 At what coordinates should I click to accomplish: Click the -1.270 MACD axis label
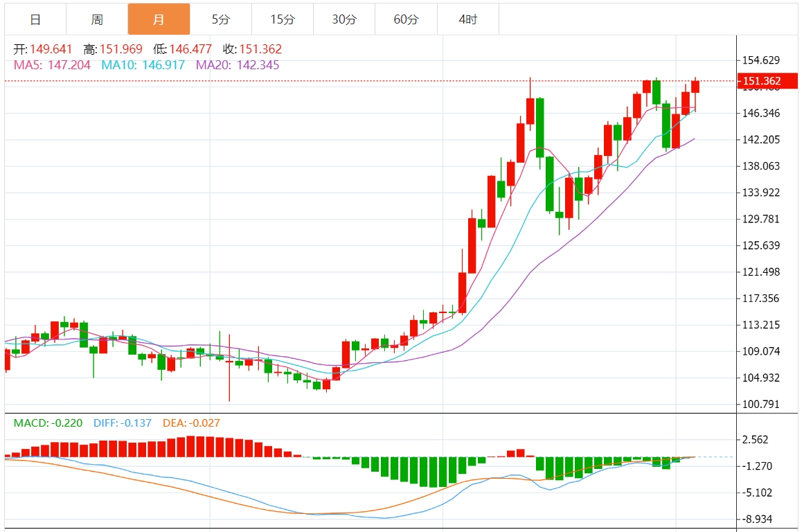(x=758, y=466)
